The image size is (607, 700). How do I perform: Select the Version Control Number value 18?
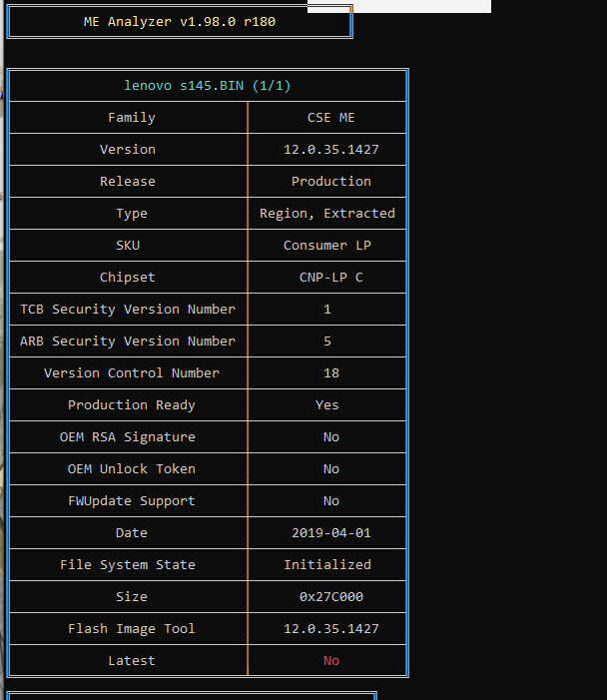click(330, 373)
